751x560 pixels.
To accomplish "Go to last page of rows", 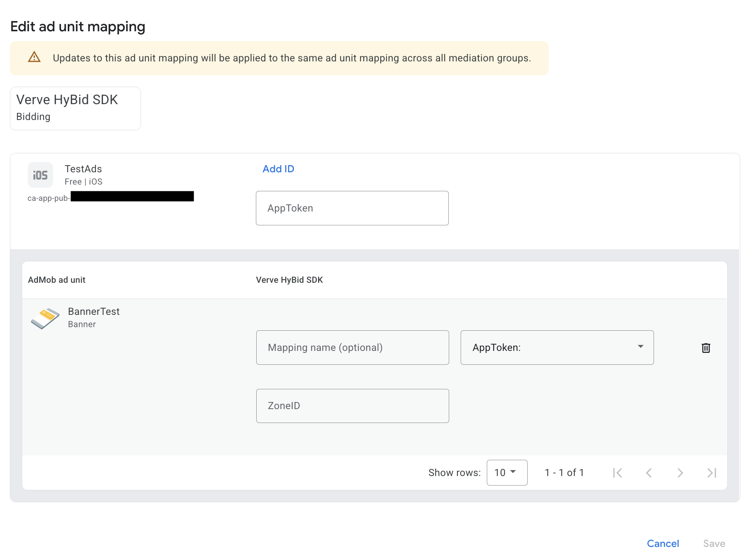I will click(x=712, y=472).
